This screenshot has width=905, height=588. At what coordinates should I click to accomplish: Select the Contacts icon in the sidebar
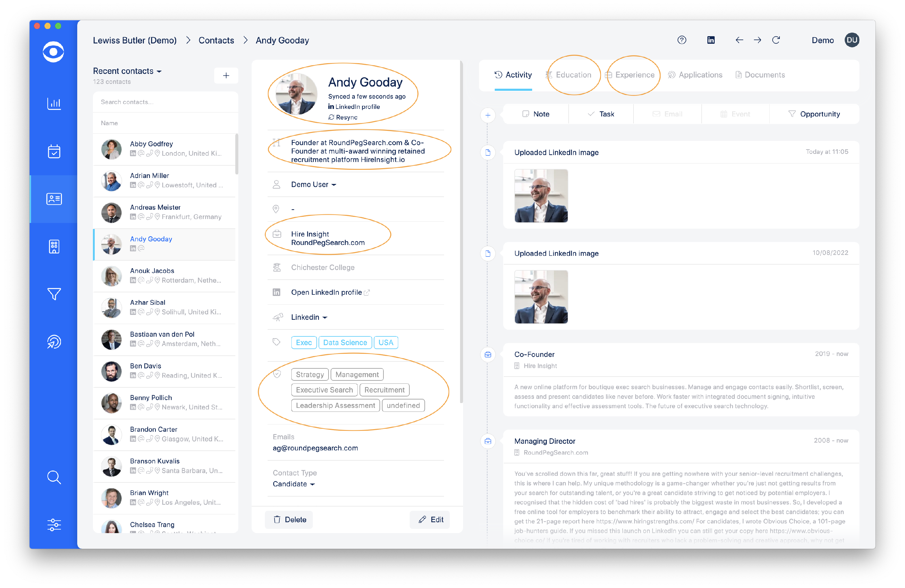(54, 199)
